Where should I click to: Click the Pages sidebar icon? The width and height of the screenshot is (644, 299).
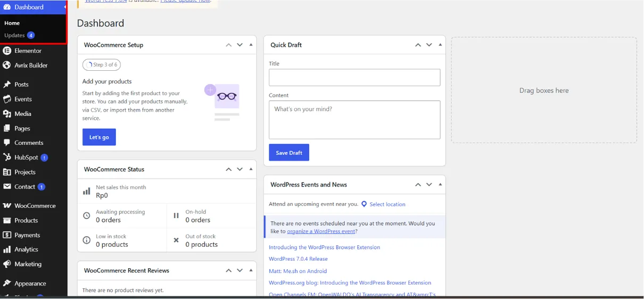click(x=7, y=128)
